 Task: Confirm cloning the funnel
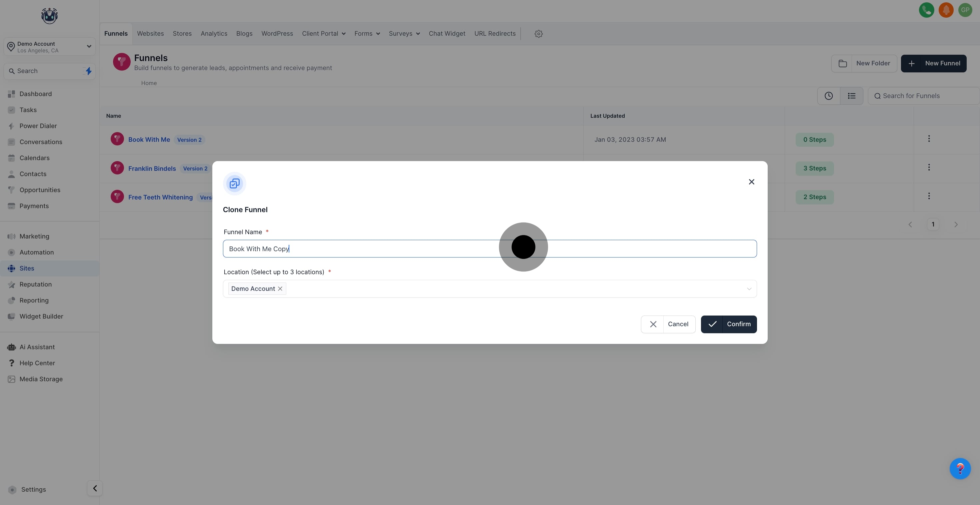[x=729, y=324]
